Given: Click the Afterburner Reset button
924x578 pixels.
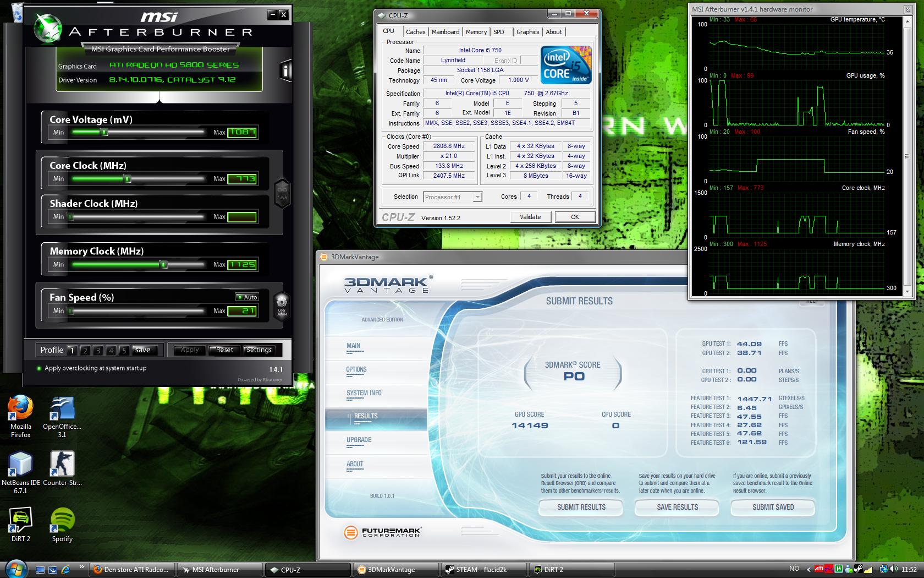Looking at the screenshot, I should coord(224,350).
